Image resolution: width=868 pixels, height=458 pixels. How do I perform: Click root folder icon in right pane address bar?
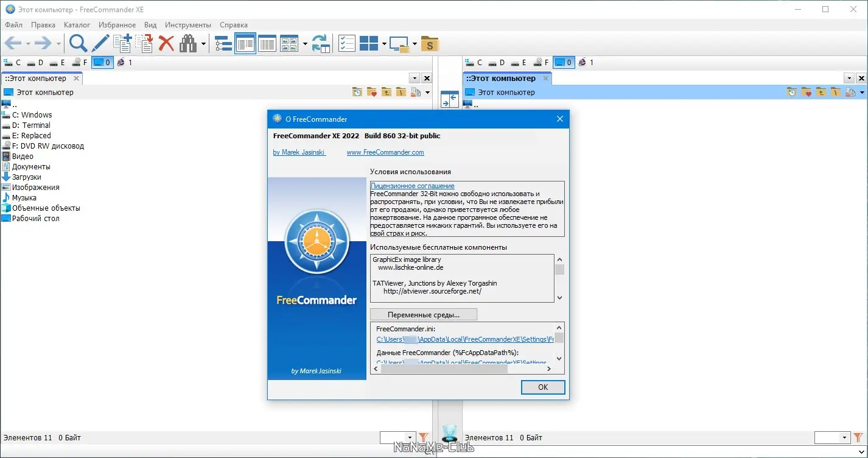(x=836, y=93)
